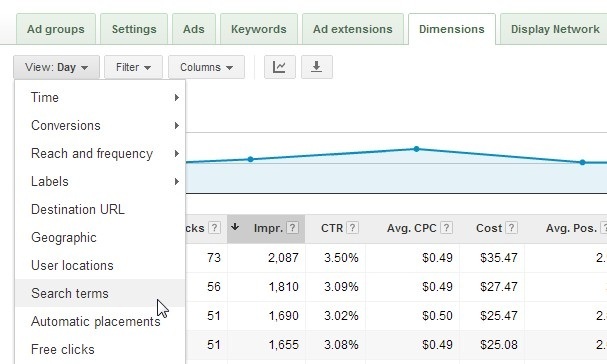Choose Destination URL menu entry
Image resolution: width=607 pixels, height=364 pixels.
[x=100, y=209]
